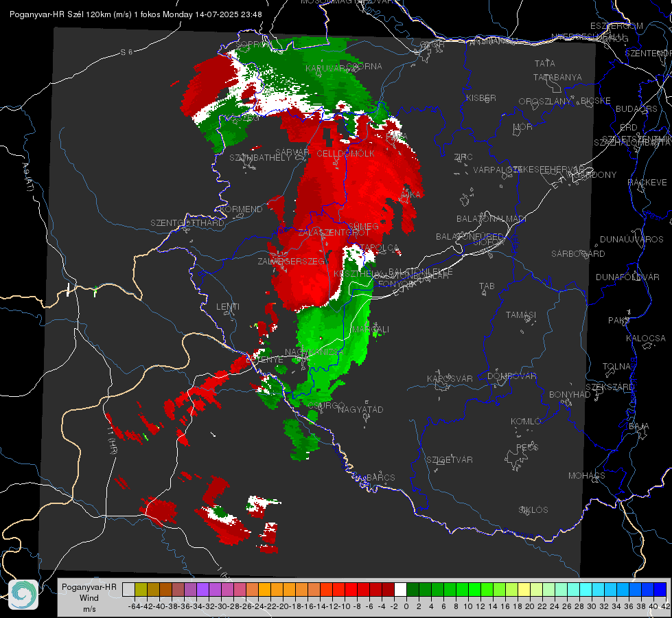Click the SÜMEG town label
Screen dimensions: 672x618
[363, 227]
